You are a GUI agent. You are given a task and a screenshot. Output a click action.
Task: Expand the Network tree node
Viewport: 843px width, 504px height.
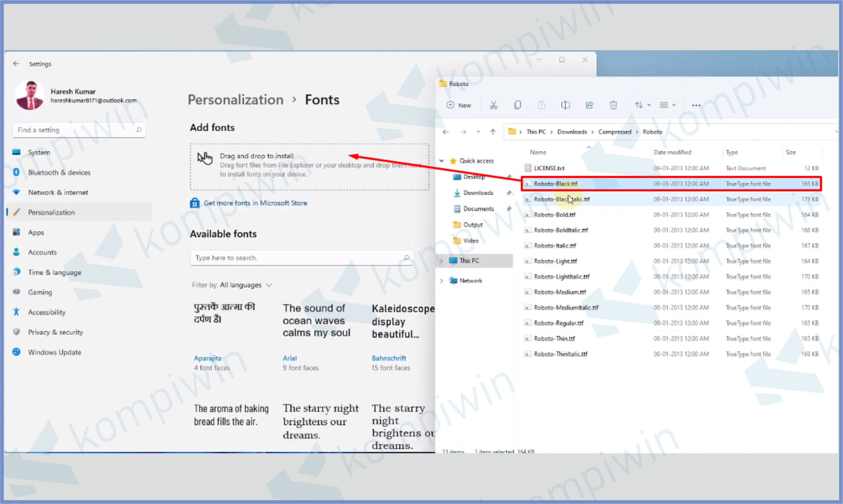pos(442,281)
